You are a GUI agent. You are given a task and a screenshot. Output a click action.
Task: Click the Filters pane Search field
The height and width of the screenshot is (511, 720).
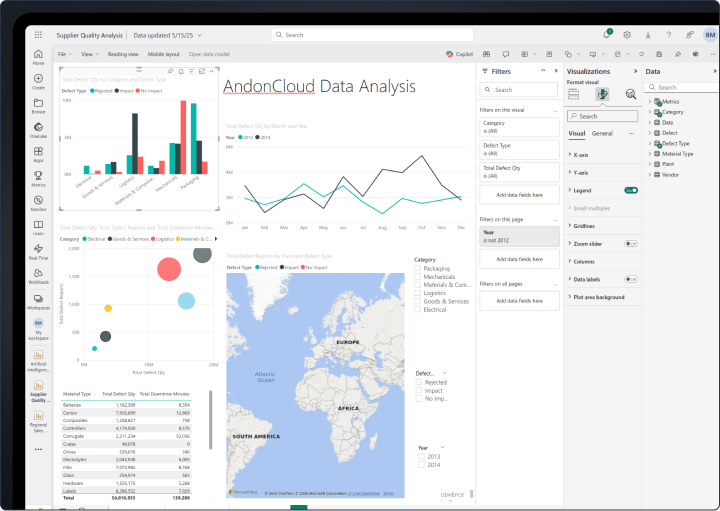(519, 90)
